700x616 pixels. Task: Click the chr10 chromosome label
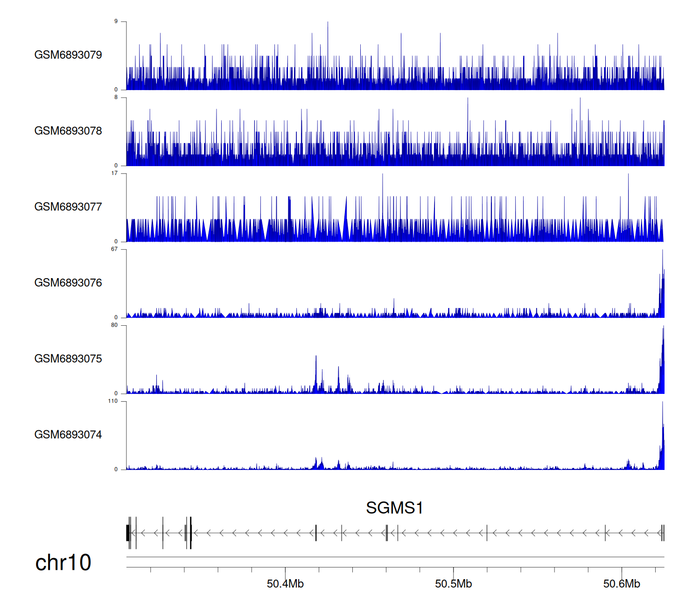coord(63,563)
